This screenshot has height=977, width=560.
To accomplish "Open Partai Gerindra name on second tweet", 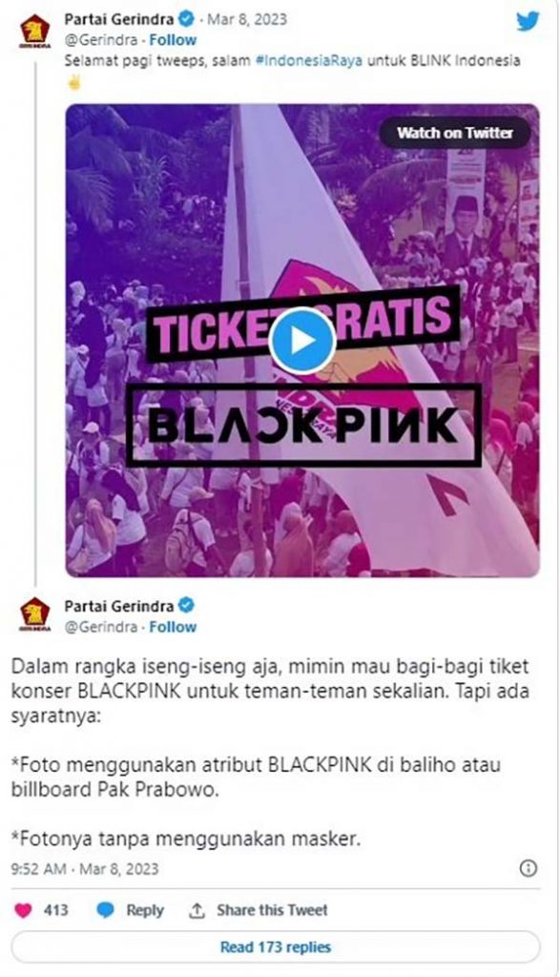I will pos(119,606).
